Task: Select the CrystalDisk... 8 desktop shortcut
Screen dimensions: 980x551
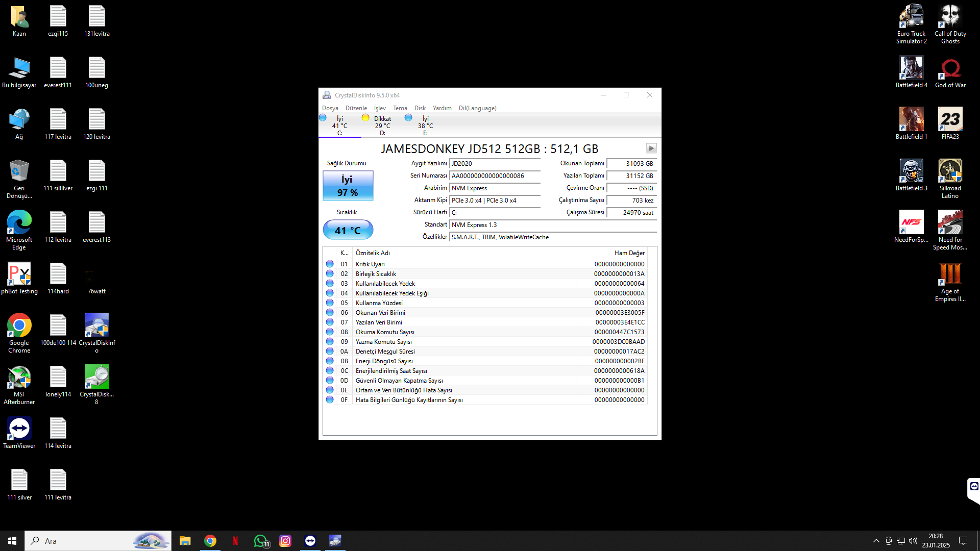Action: coord(96,385)
